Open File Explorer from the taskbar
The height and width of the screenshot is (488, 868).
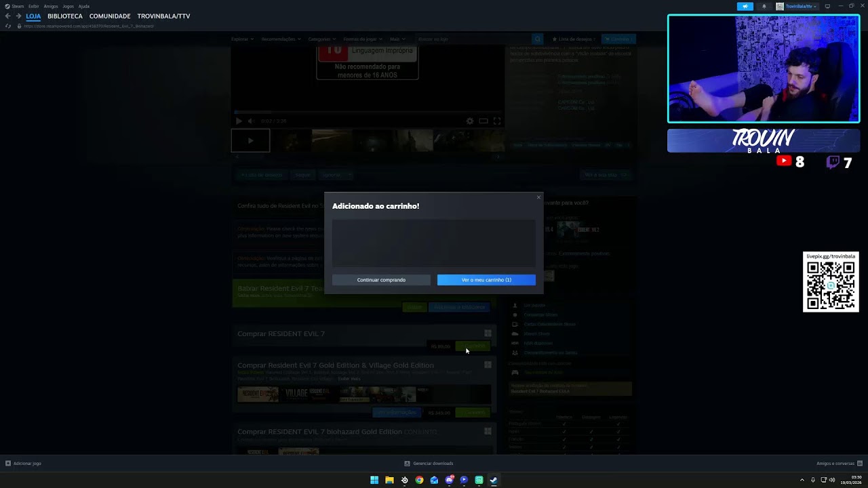tap(389, 480)
